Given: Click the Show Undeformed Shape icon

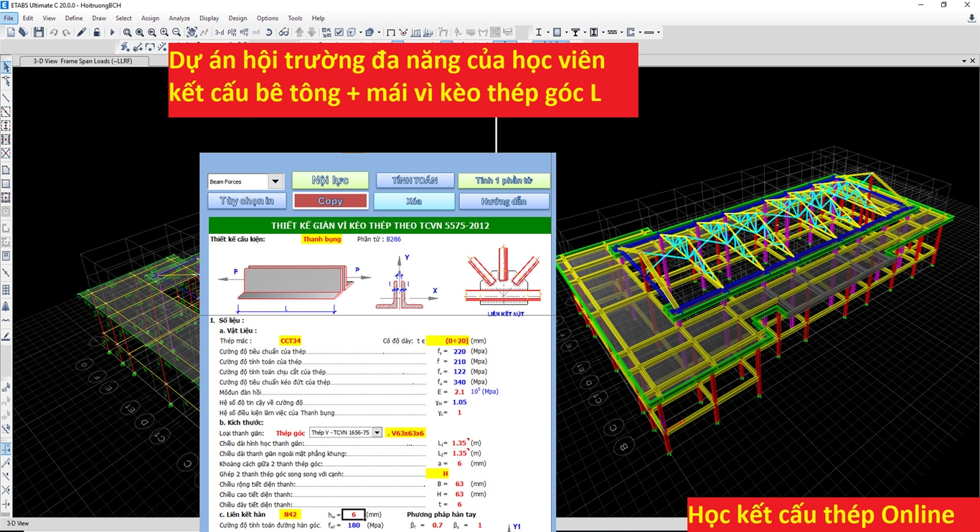Looking at the screenshot, I should click(x=391, y=32).
